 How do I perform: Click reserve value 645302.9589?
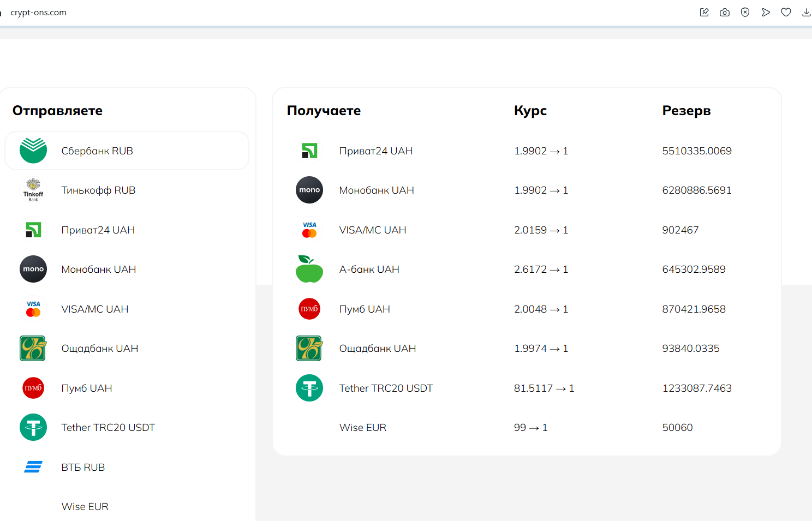point(694,269)
